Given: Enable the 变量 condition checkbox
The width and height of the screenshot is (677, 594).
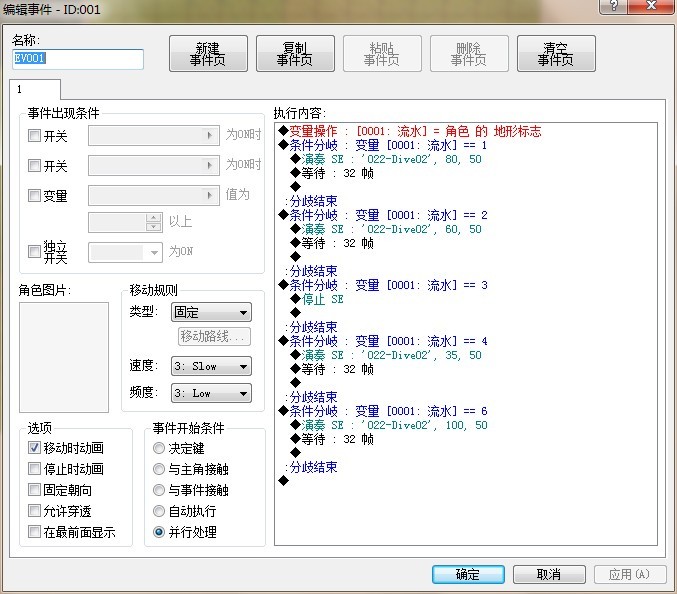Looking at the screenshot, I should 34,195.
